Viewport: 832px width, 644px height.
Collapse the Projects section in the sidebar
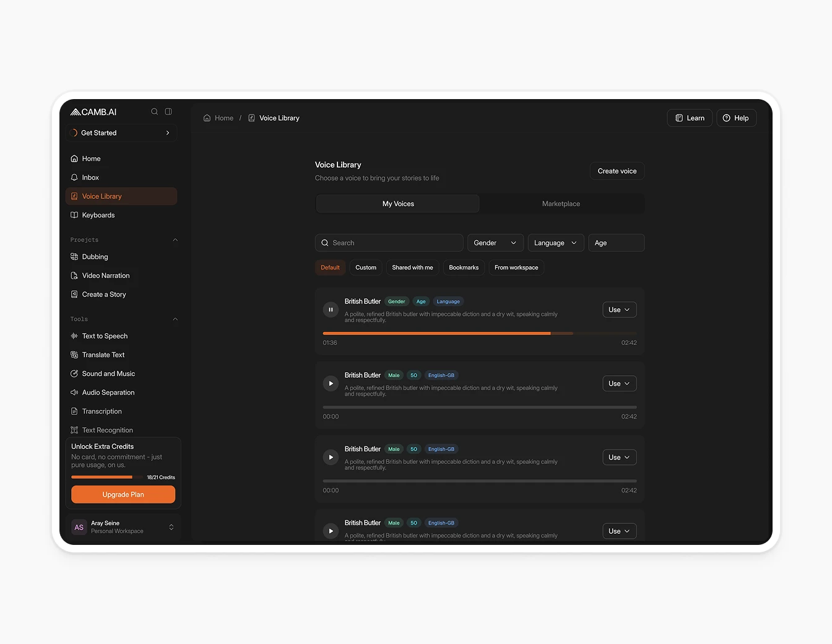coord(175,240)
